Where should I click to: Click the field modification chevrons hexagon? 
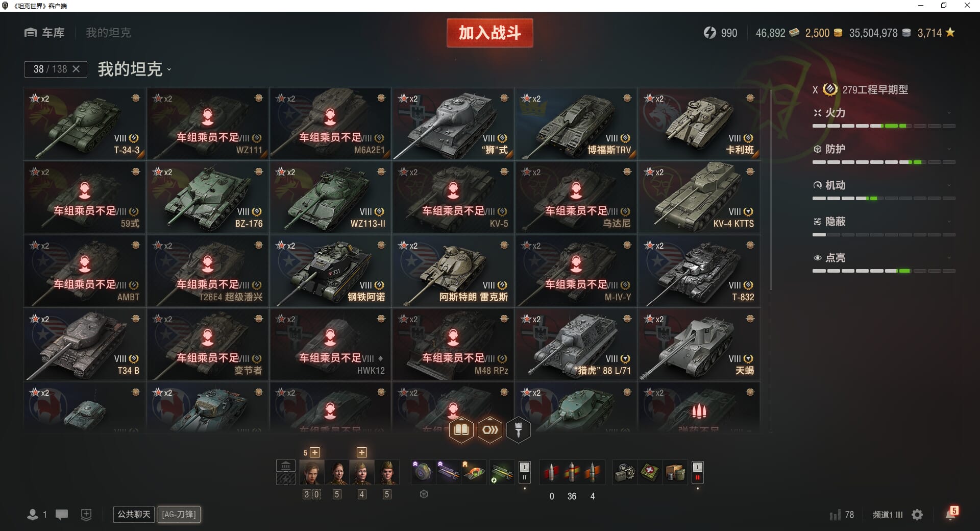[490, 430]
